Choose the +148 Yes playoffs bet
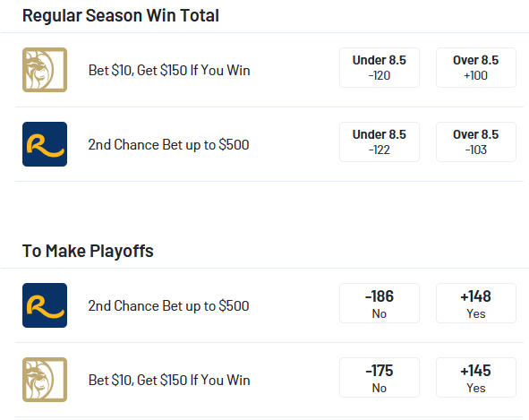Image resolution: width=529 pixels, height=420 pixels. (x=476, y=304)
